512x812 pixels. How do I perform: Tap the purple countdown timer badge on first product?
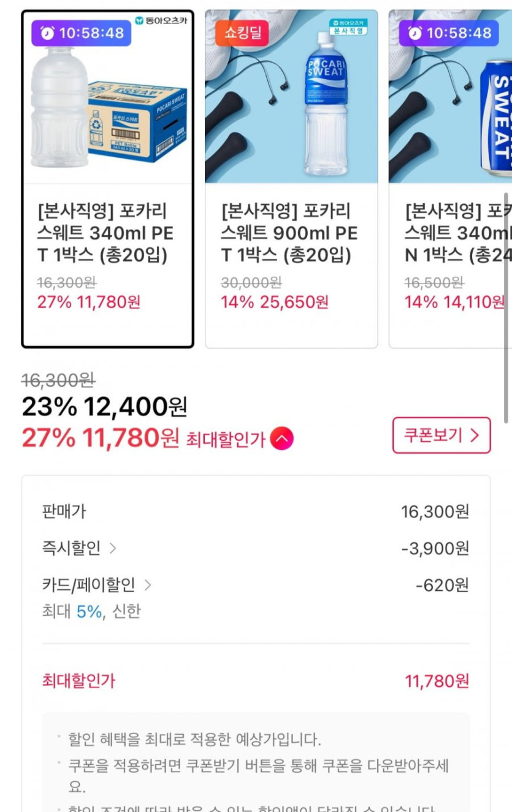(x=82, y=33)
